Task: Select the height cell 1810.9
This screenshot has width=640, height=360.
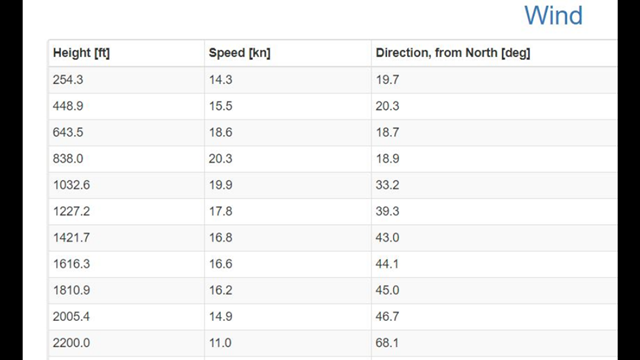Action: tap(71, 290)
